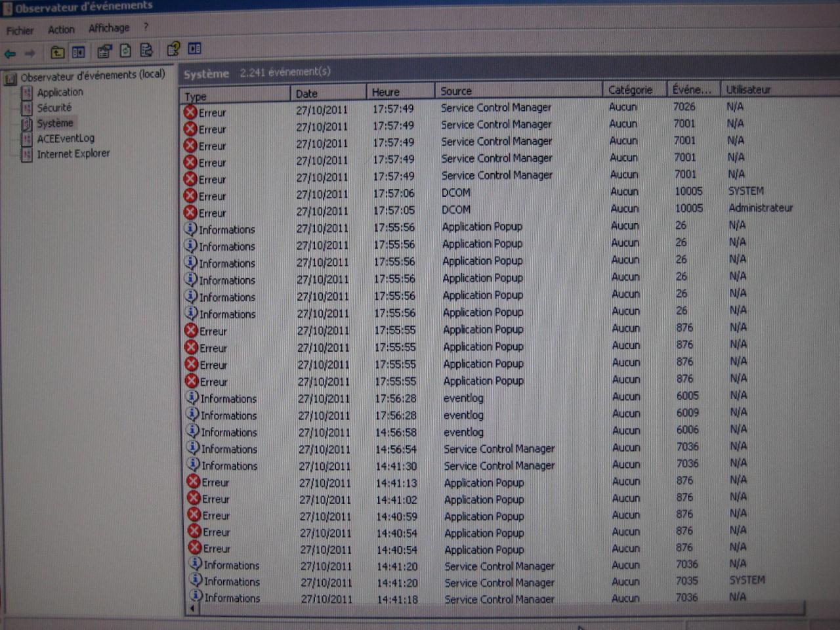Click the Export List toolbar icon
840x630 pixels.
click(x=146, y=50)
